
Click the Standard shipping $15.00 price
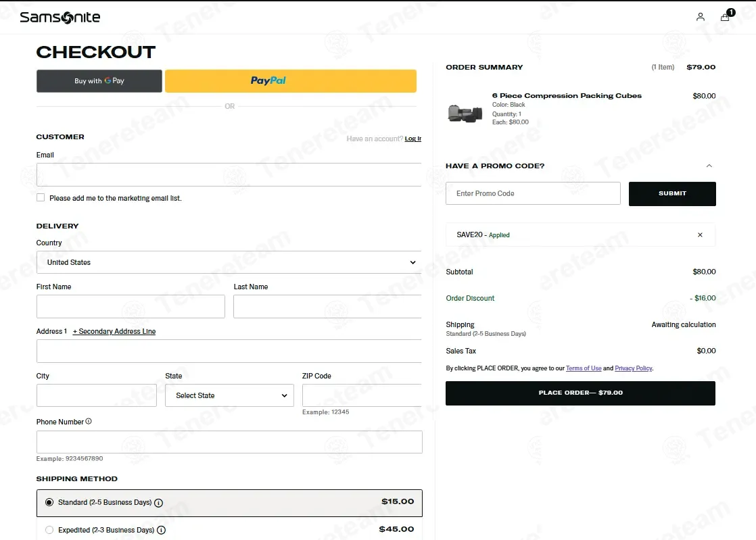(x=398, y=501)
